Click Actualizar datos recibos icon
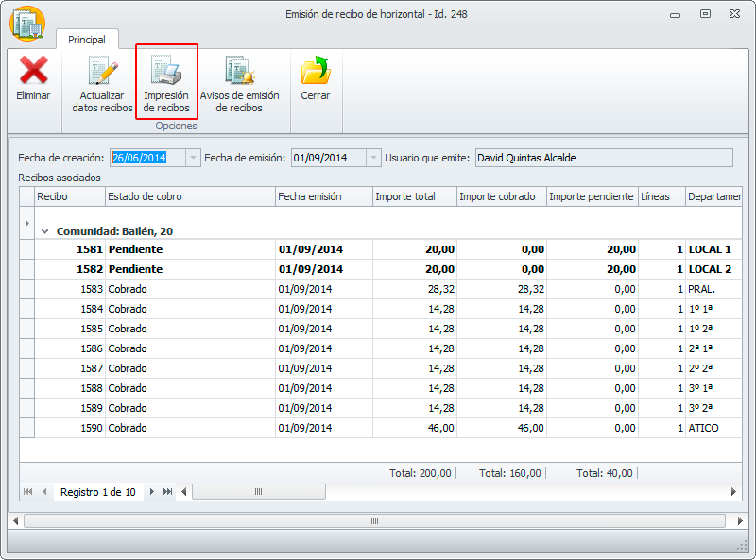 tap(102, 72)
